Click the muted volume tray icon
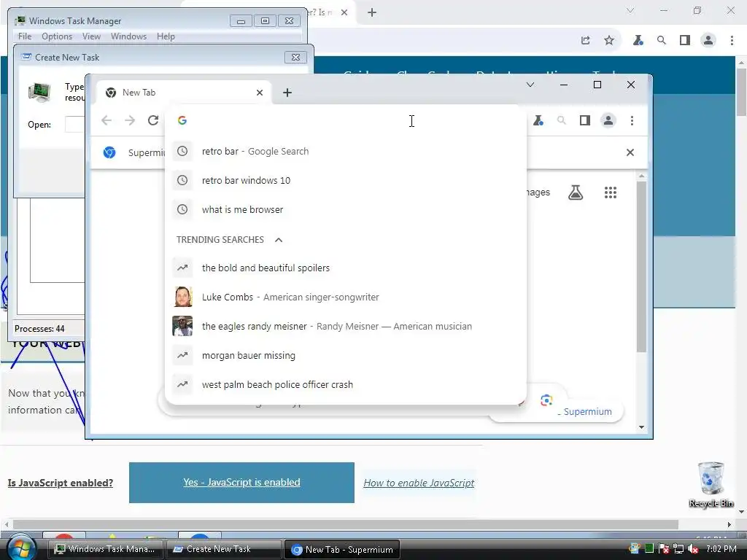 tap(693, 549)
